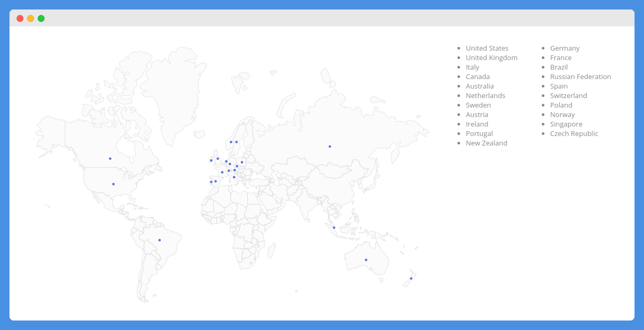Click the Ireland marker on the map

pos(211,160)
